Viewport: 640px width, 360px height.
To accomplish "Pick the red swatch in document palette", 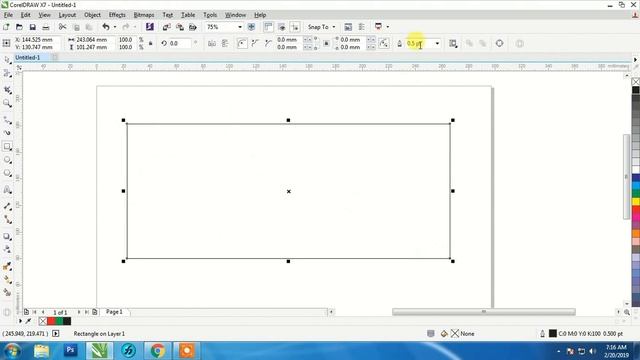I will [x=51, y=321].
